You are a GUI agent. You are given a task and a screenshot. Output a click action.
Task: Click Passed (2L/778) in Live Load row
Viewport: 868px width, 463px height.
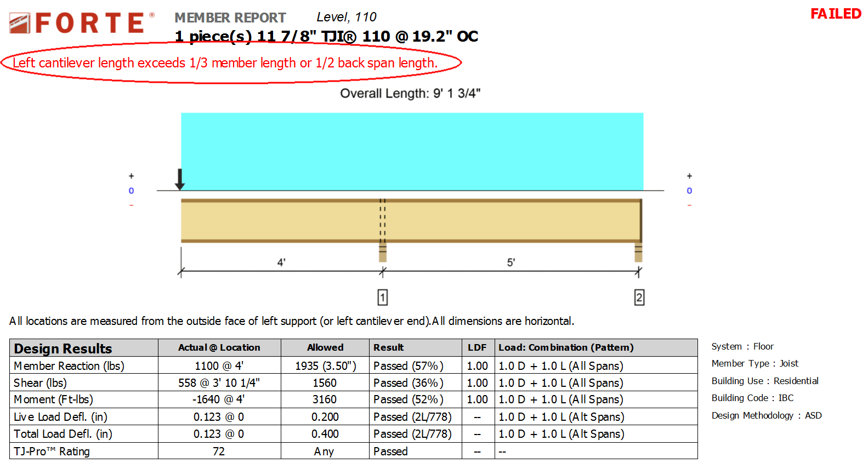pyautogui.click(x=412, y=417)
